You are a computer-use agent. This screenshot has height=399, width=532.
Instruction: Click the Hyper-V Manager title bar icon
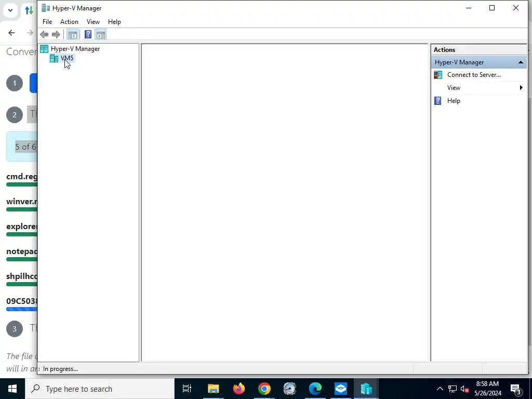click(x=46, y=8)
